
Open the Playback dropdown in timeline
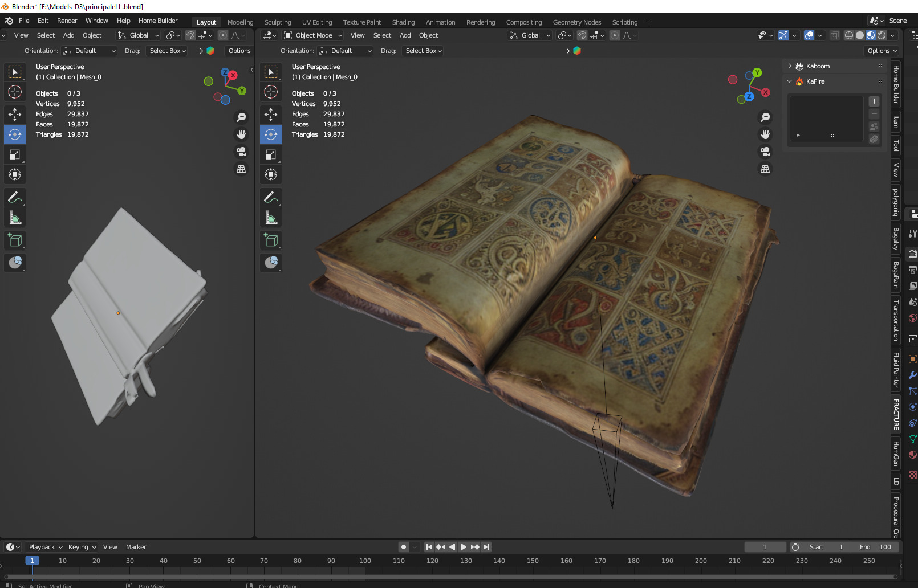[x=45, y=547]
